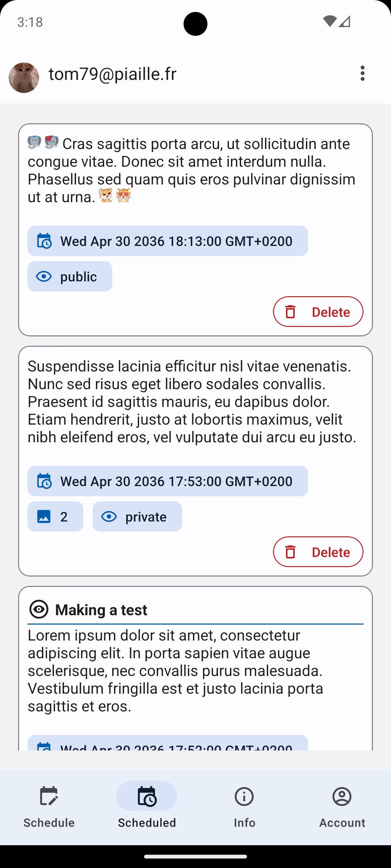391x868 pixels.
Task: Click the image attachment icon showing 2
Action: [x=44, y=516]
